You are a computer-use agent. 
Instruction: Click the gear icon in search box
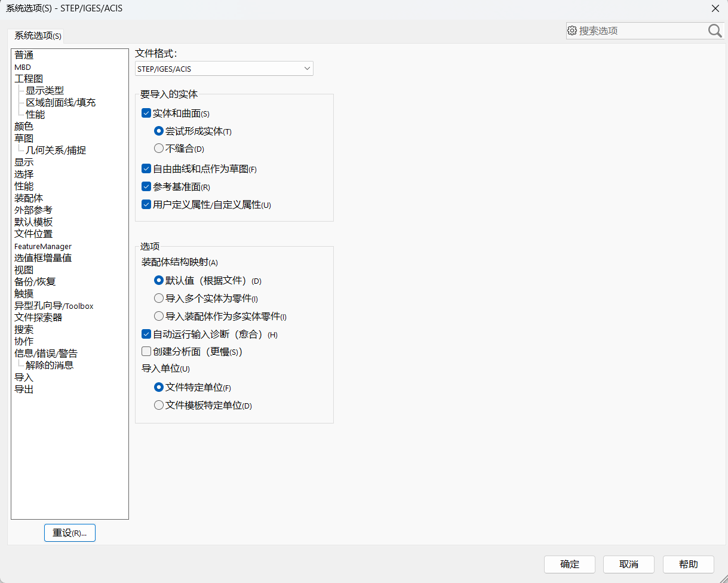[x=572, y=31]
